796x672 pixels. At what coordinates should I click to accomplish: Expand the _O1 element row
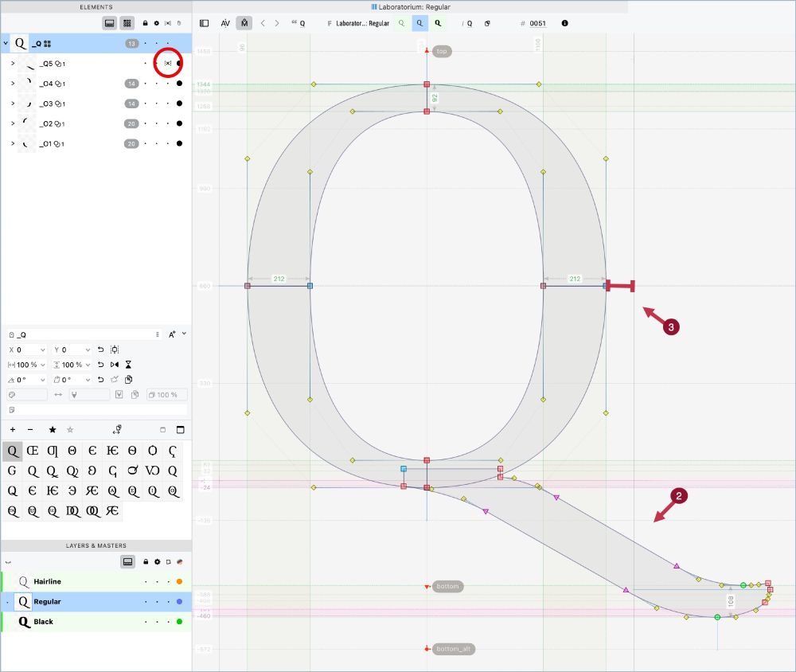(x=13, y=144)
